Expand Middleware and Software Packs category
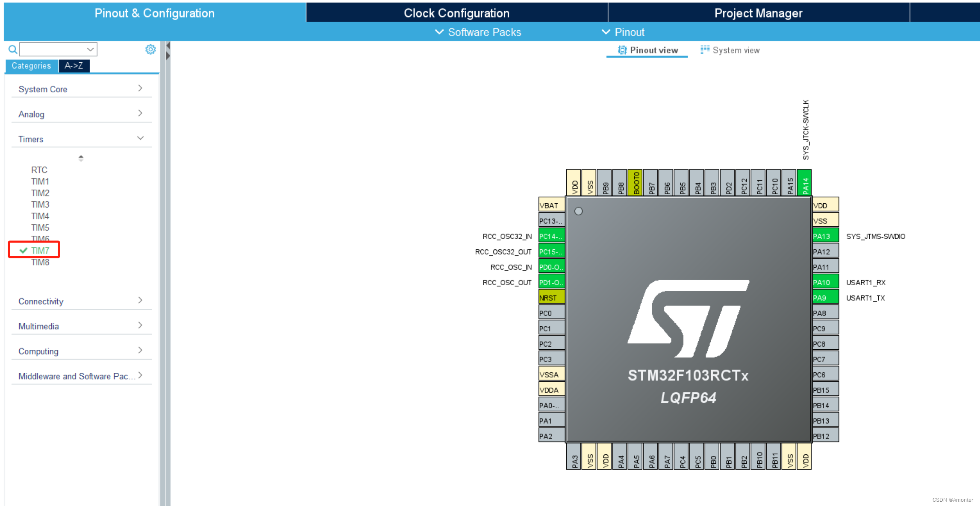This screenshot has height=506, width=980. [81, 376]
